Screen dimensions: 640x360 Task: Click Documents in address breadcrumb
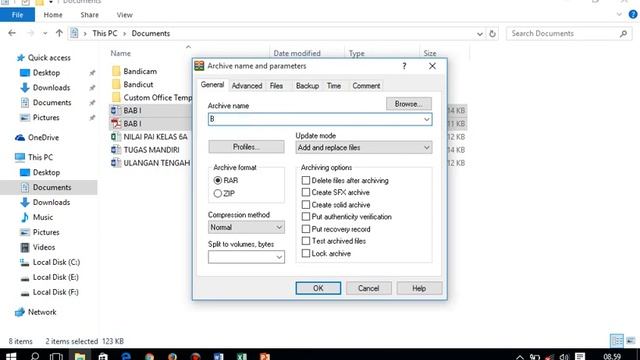click(x=151, y=33)
